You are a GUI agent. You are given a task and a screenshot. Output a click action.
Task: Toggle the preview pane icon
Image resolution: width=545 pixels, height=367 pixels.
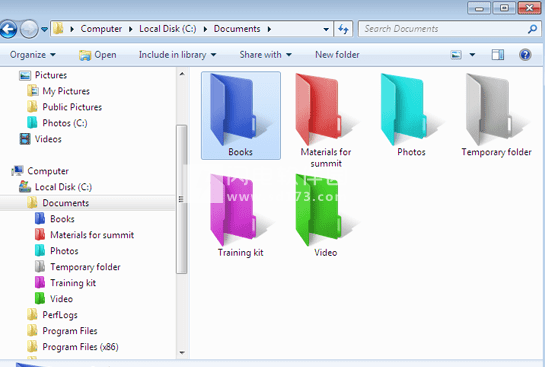498,55
